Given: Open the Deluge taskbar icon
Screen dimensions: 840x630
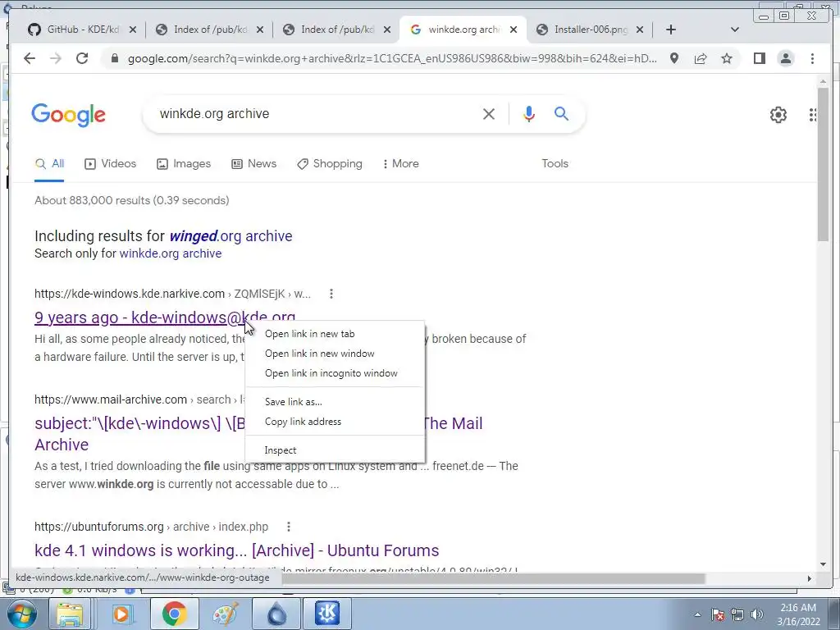Looking at the screenshot, I should [x=276, y=614].
